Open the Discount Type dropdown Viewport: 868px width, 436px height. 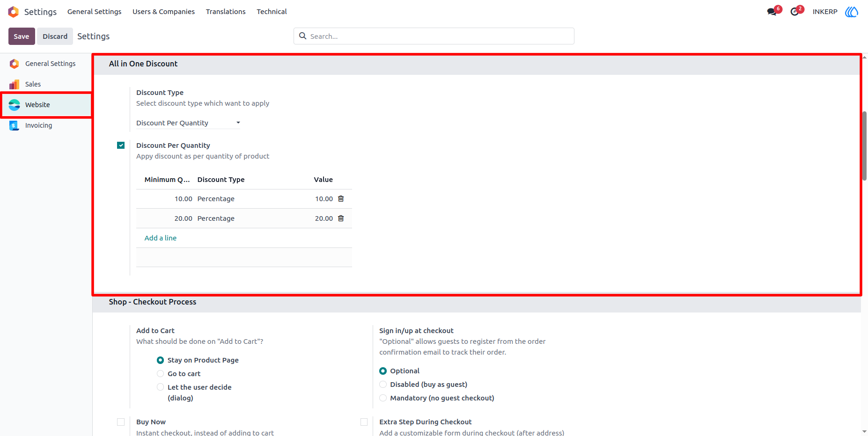188,123
